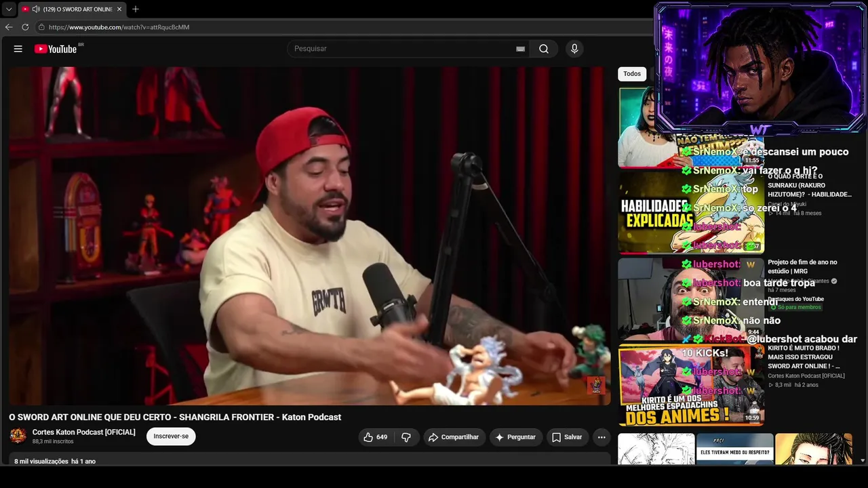Go back with the browser arrow
This screenshot has width=868, height=488.
point(9,27)
